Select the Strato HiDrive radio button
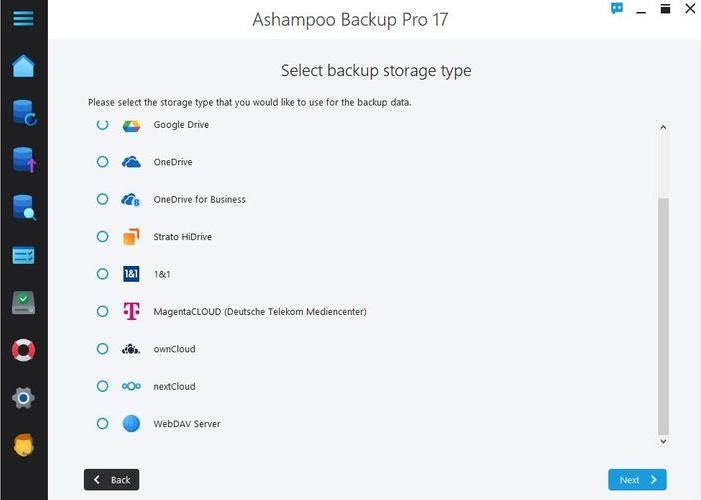This screenshot has width=701, height=500. click(102, 237)
